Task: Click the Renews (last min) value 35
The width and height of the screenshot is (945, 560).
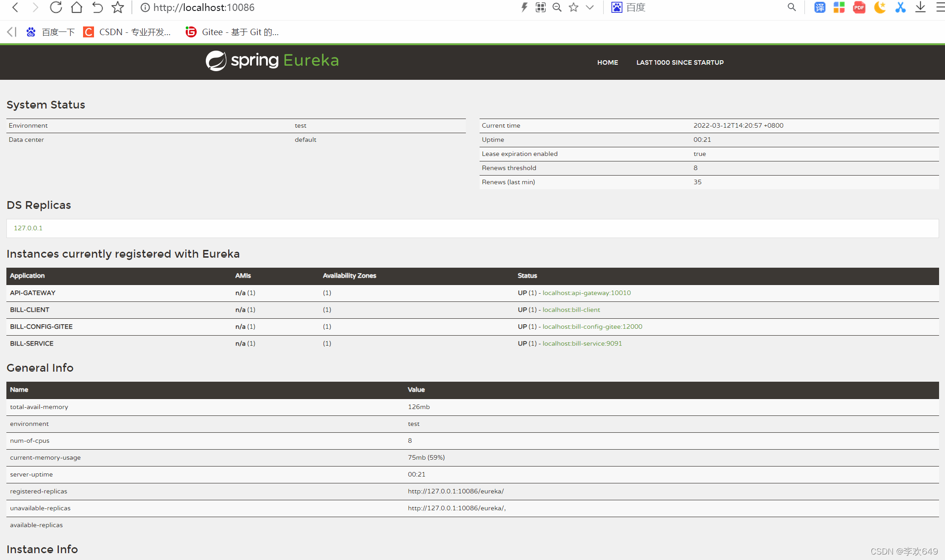Action: pos(698,182)
